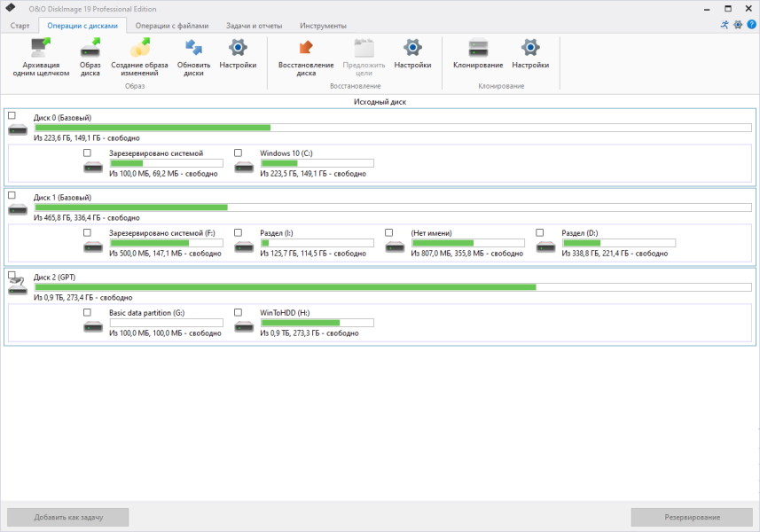Enable the (Нет имени) partition checkbox
Image resolution: width=760 pixels, height=532 pixels.
coord(388,232)
